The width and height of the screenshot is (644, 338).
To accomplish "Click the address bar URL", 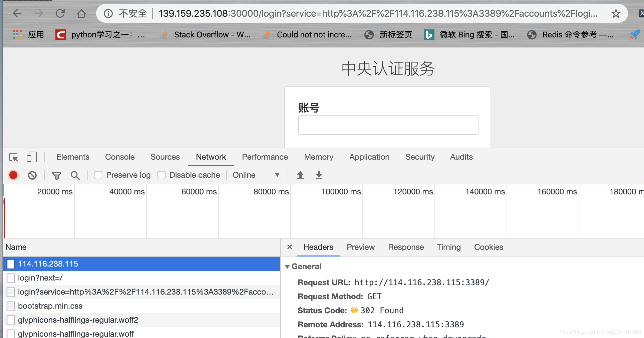I will pyautogui.click(x=378, y=13).
